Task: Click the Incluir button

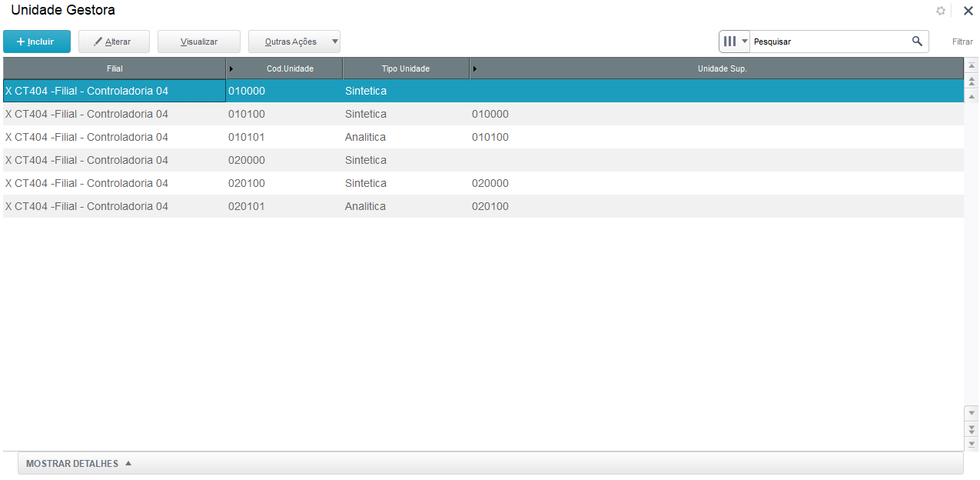Action: 37,42
